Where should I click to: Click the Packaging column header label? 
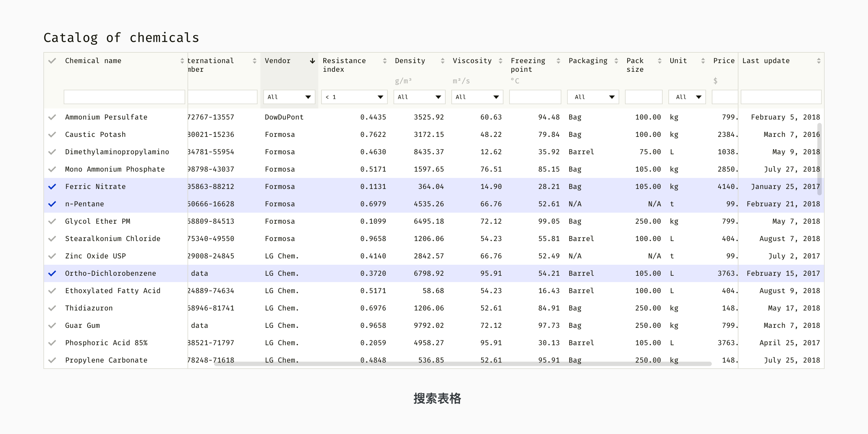(x=588, y=61)
